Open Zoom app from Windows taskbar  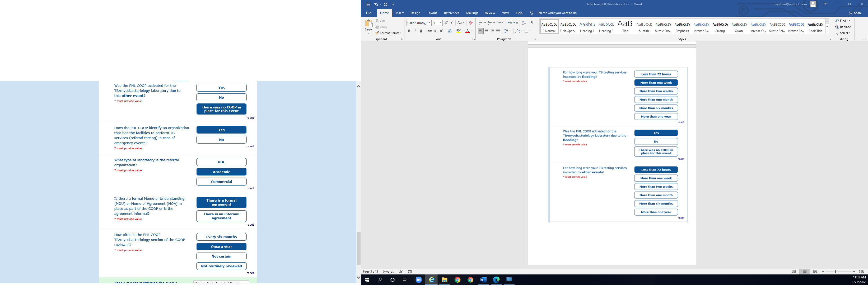(418, 280)
